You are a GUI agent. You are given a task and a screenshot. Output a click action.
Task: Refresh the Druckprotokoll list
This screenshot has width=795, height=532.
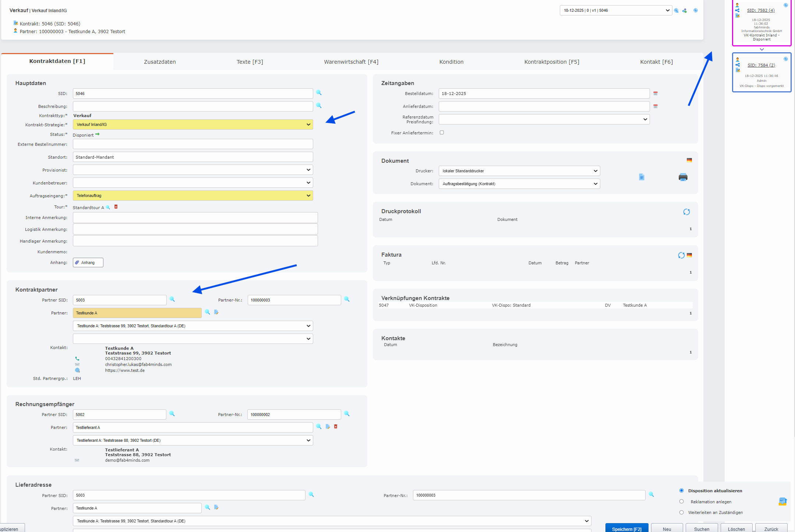[686, 212]
